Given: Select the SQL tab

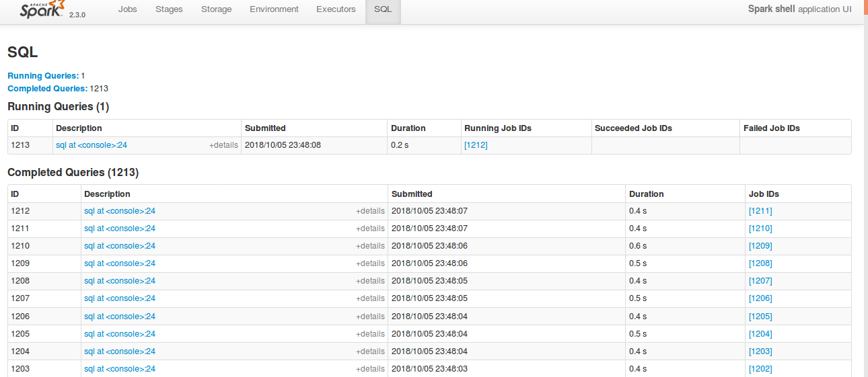Looking at the screenshot, I should click(x=383, y=9).
